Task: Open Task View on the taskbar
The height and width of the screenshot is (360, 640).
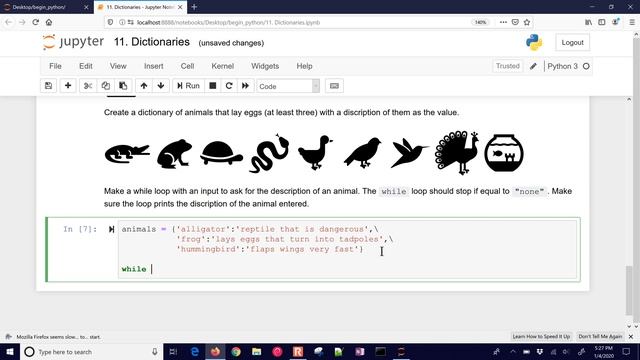Action: pyautogui.click(x=173, y=351)
